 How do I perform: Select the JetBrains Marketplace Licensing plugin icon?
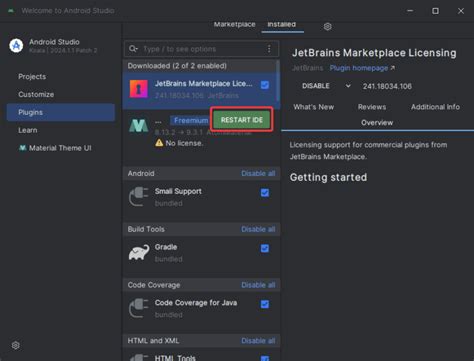[139, 89]
